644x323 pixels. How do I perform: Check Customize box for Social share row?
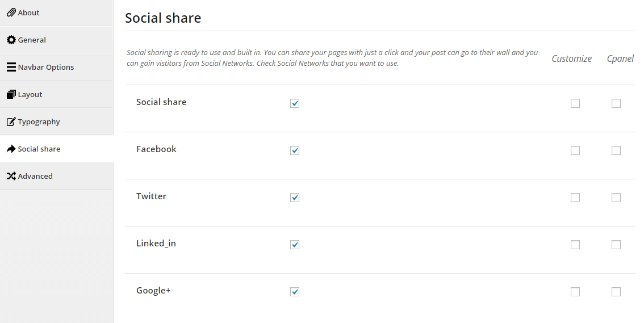point(575,103)
